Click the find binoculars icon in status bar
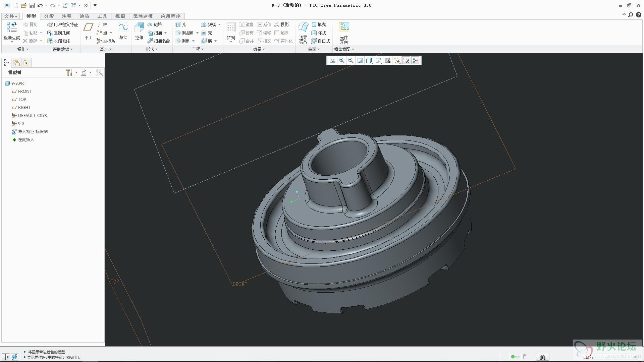 [x=542, y=357]
